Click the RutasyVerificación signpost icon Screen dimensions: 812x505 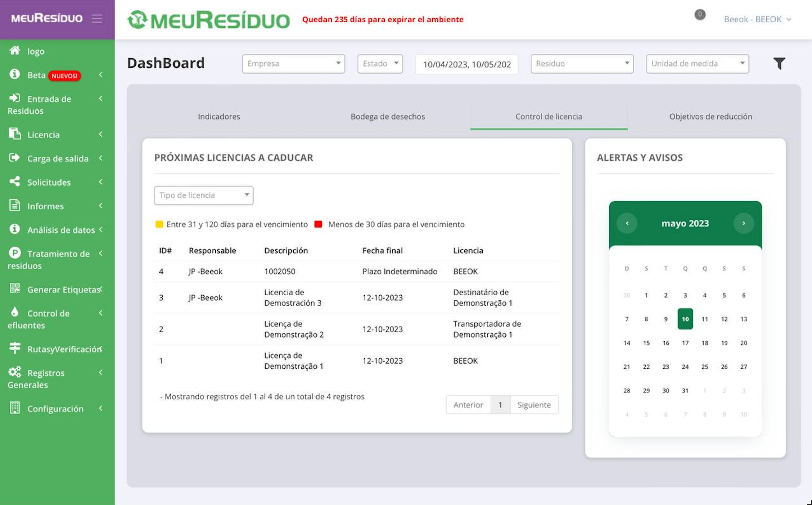point(15,348)
